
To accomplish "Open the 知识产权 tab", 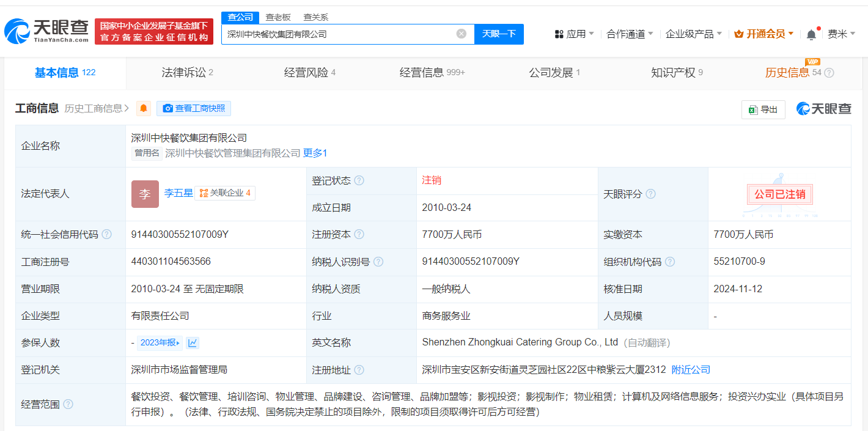I will click(677, 73).
